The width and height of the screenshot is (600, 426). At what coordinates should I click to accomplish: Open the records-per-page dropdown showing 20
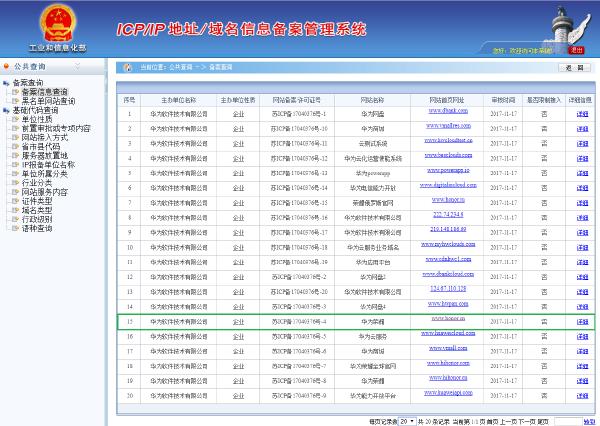pyautogui.click(x=407, y=421)
